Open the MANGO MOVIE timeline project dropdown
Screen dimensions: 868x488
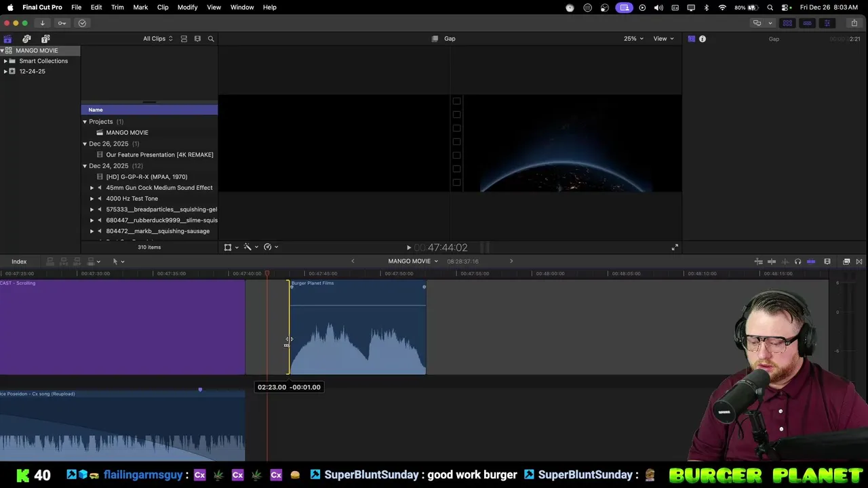[413, 262]
